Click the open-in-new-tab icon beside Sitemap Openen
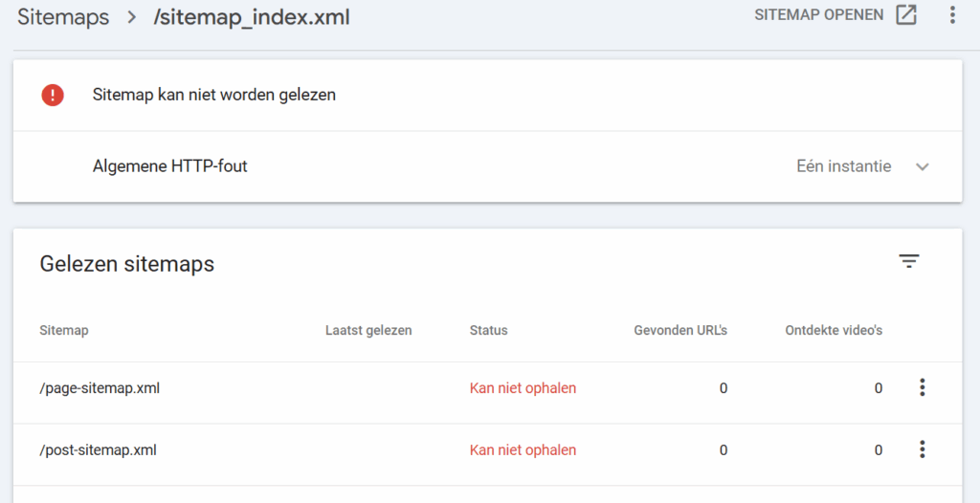This screenshot has width=980, height=503. pyautogui.click(x=905, y=15)
